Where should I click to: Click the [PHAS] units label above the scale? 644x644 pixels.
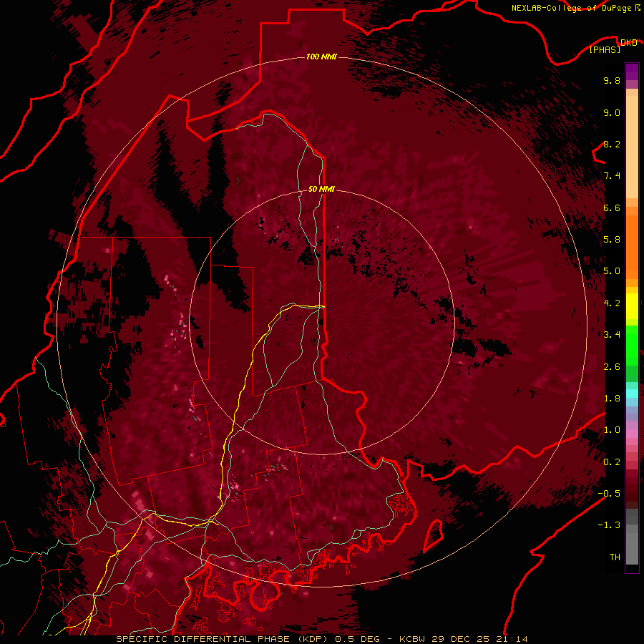[x=605, y=49]
